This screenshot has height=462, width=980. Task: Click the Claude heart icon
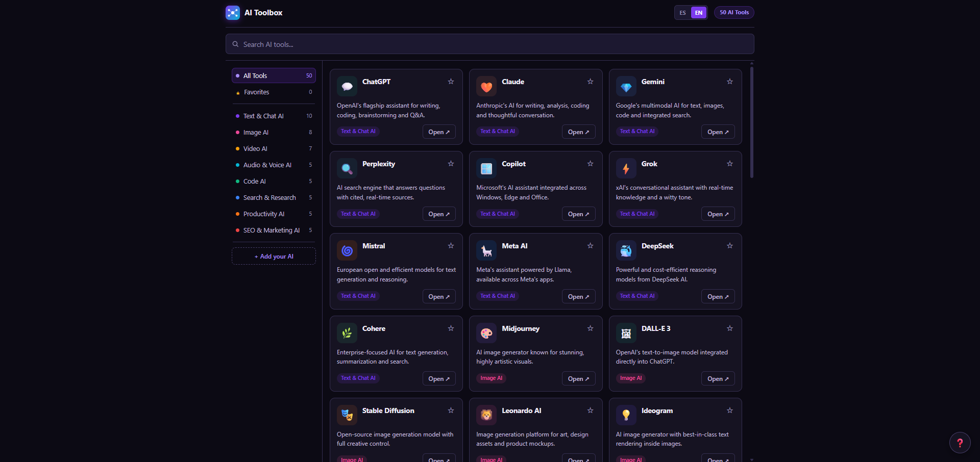point(486,86)
